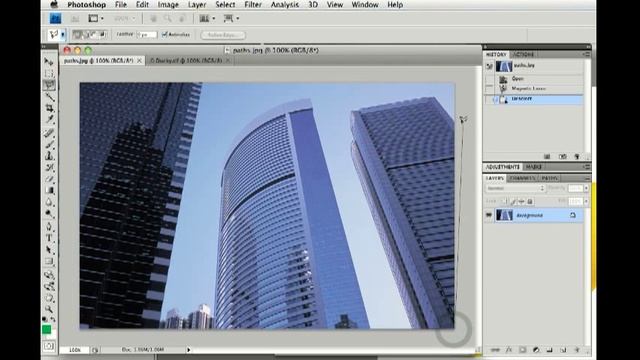The width and height of the screenshot is (640, 360).
Task: Click the green foreground color swatch
Action: pos(47,329)
